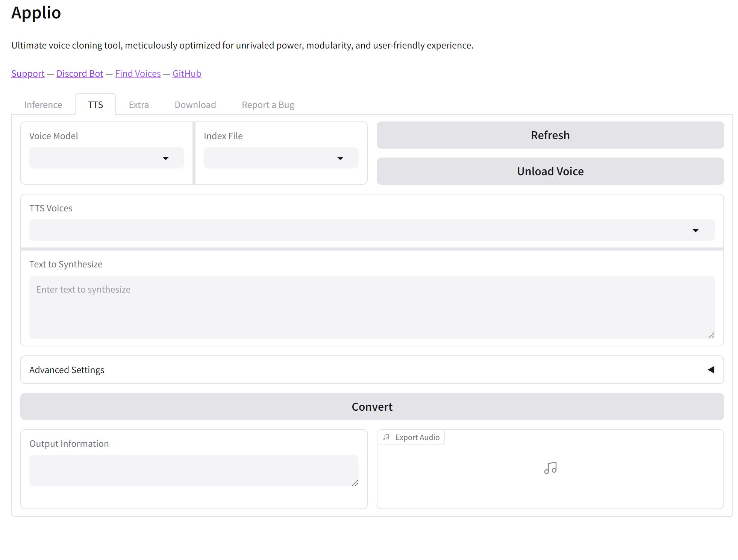Click the Output Information resize handle
The height and width of the screenshot is (560, 738).
pyautogui.click(x=355, y=483)
